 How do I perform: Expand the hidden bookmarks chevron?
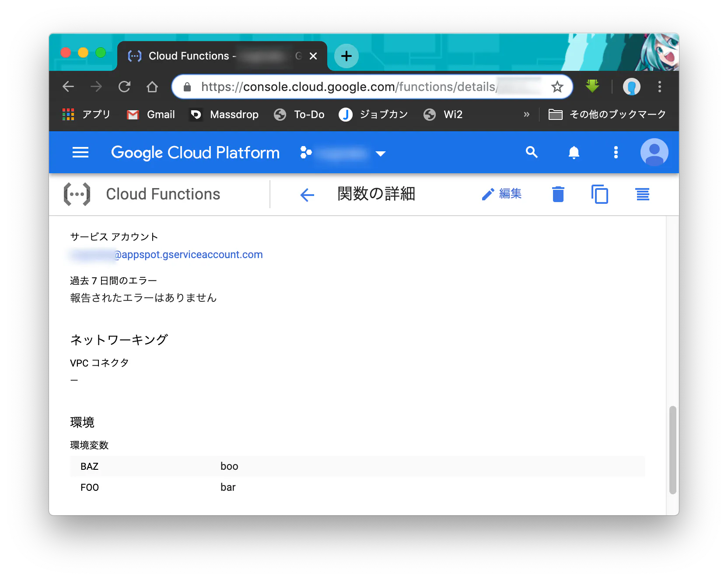point(527,114)
